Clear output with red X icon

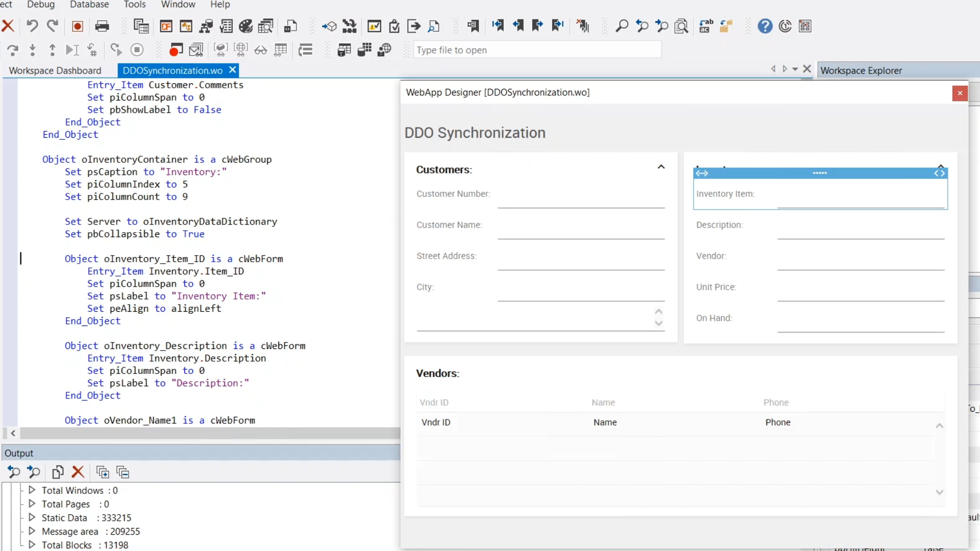(x=78, y=472)
